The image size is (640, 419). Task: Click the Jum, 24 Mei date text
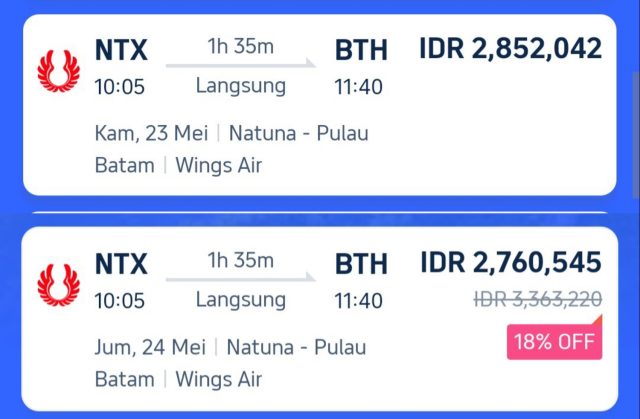point(150,348)
